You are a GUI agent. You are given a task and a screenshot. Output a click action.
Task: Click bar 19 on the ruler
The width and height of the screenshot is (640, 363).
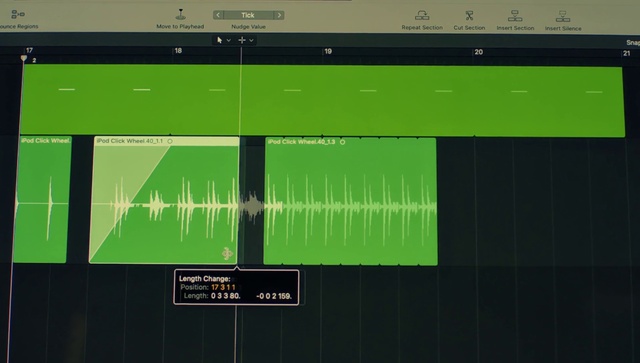[x=328, y=51]
